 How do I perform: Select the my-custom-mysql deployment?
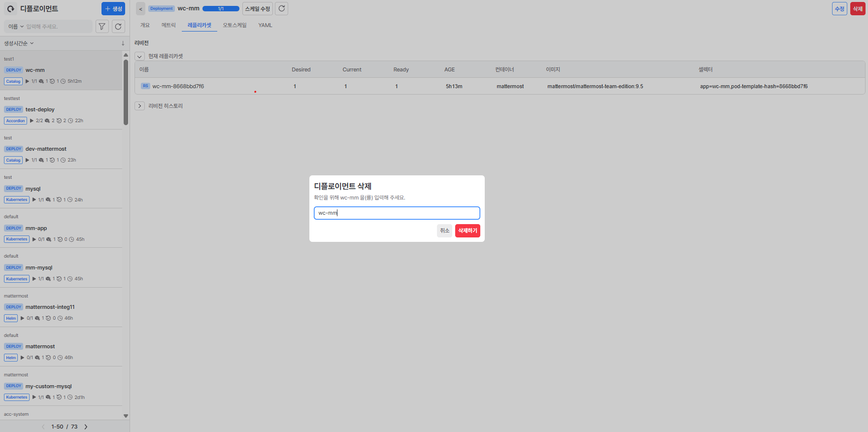(x=61, y=386)
